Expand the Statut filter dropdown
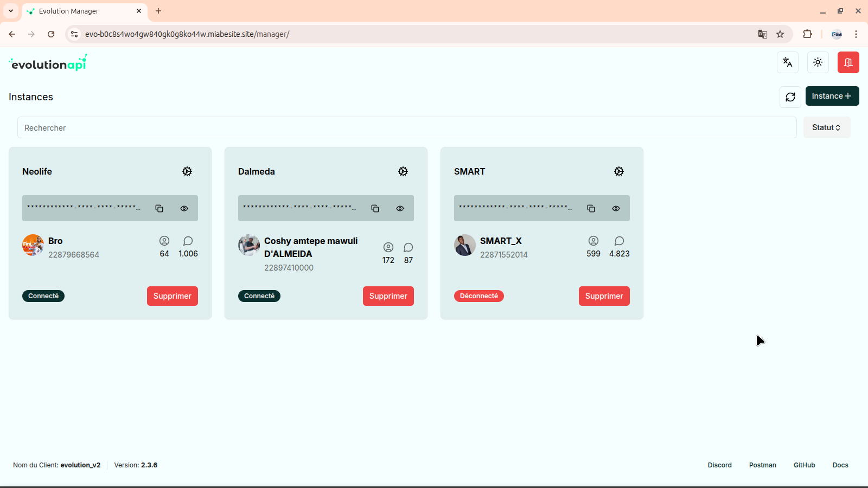The image size is (868, 488). (x=826, y=127)
